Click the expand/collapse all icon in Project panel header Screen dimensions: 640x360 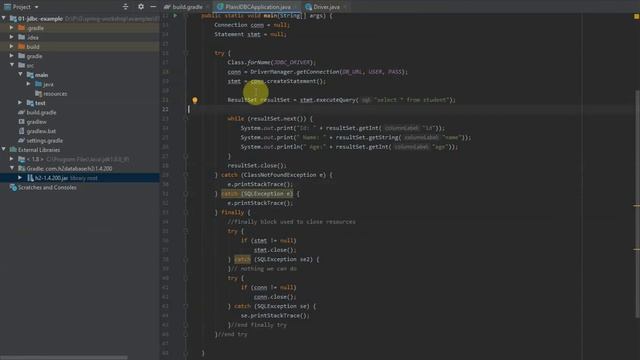point(125,7)
